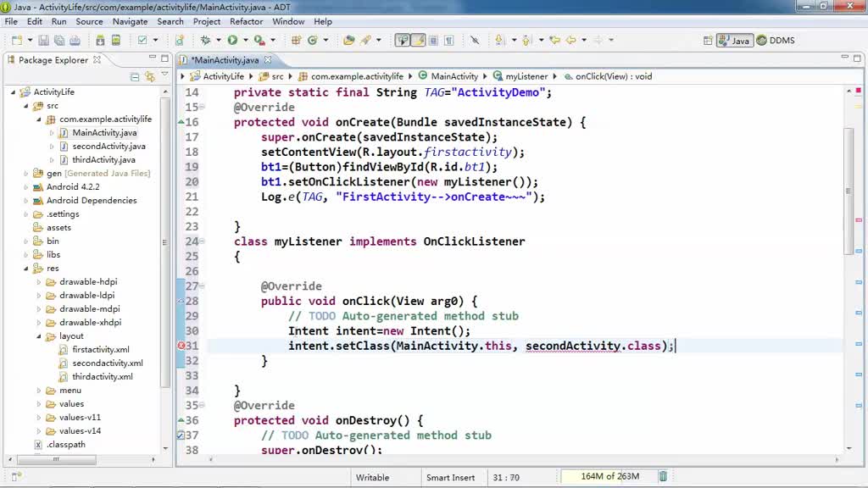Click the New file wizard icon
Screen dimensions: 868x488
17,41
